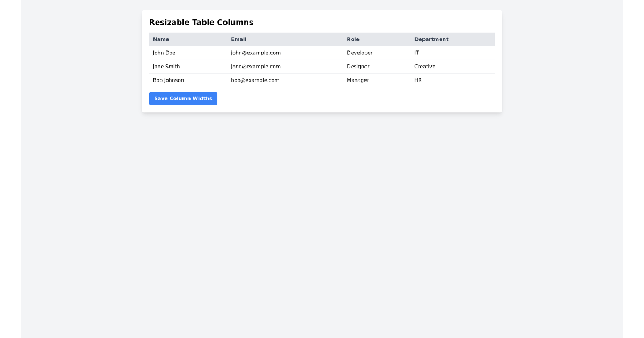
Task: Click the resize handle between Role and Department columns
Action: tap(411, 39)
